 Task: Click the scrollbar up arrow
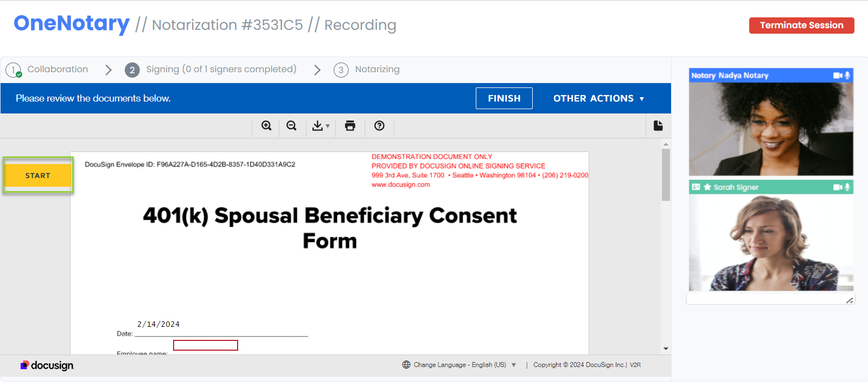(x=666, y=144)
